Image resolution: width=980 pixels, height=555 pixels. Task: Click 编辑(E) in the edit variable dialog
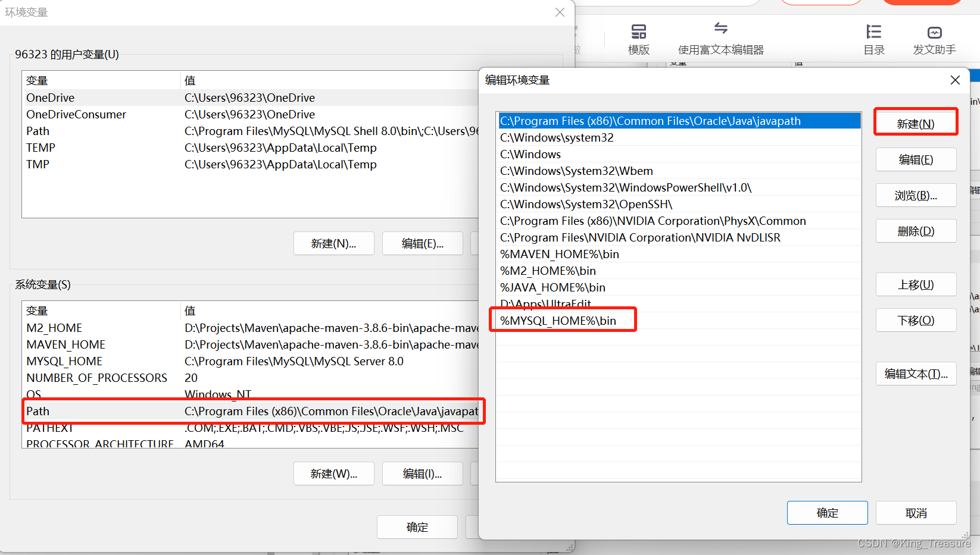coord(916,159)
